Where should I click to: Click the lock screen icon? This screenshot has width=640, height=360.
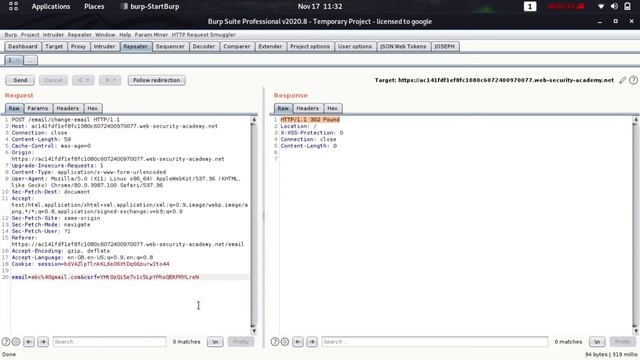point(627,7)
